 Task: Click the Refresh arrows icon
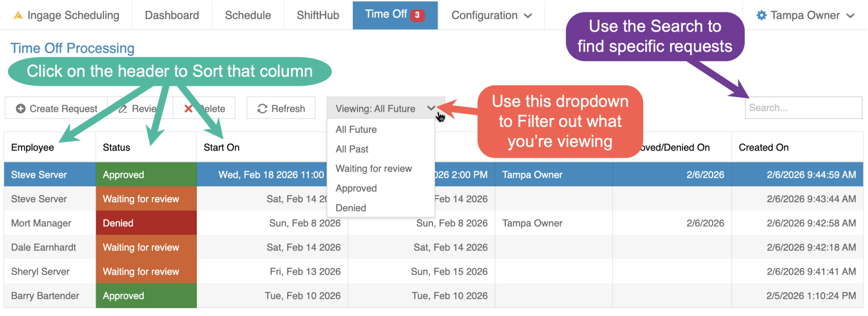(262, 109)
